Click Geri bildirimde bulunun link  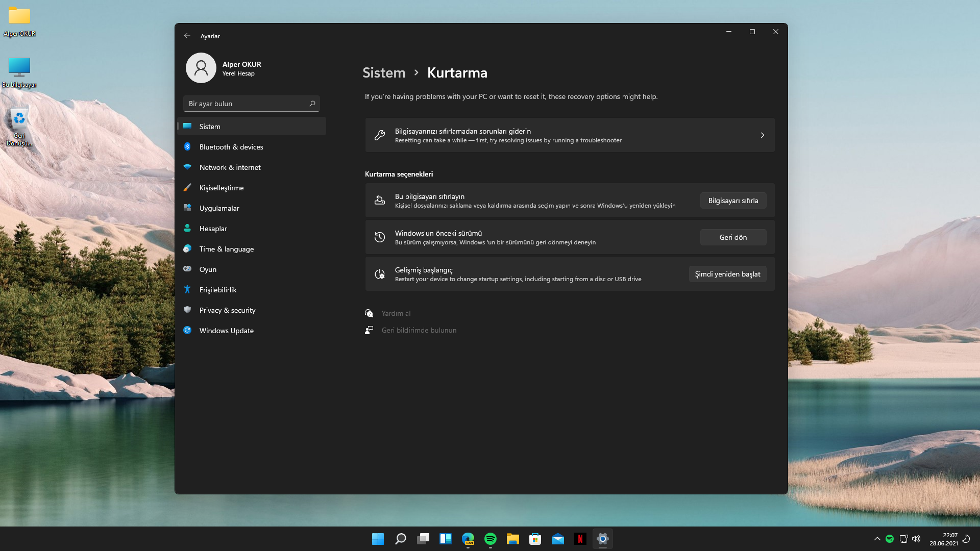coord(419,330)
